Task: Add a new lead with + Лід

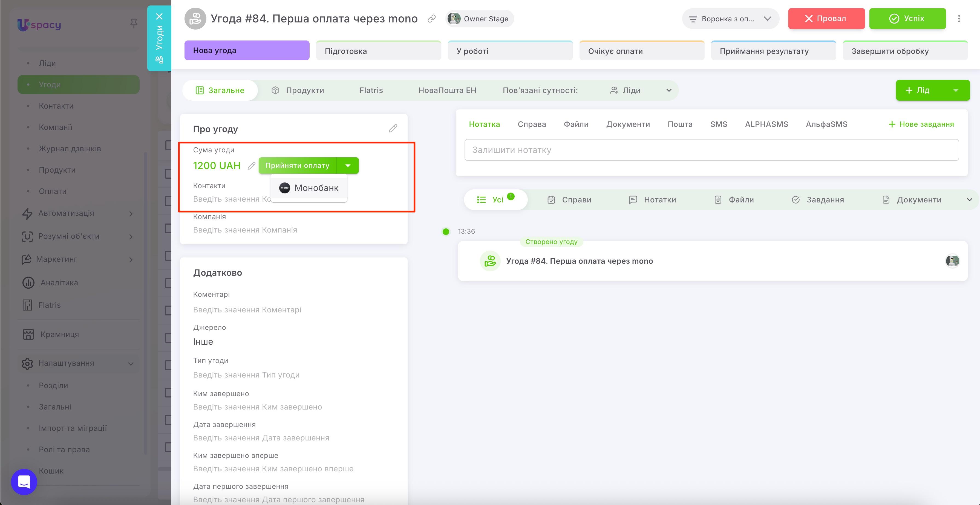Action: coord(918,90)
